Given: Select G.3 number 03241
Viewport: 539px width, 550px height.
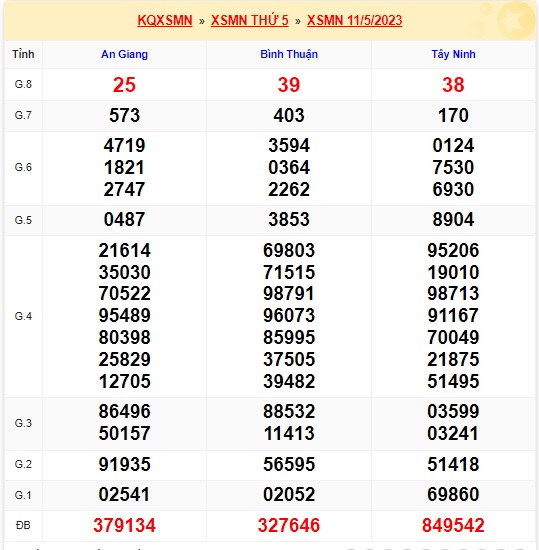Looking at the screenshot, I should pos(453,434).
